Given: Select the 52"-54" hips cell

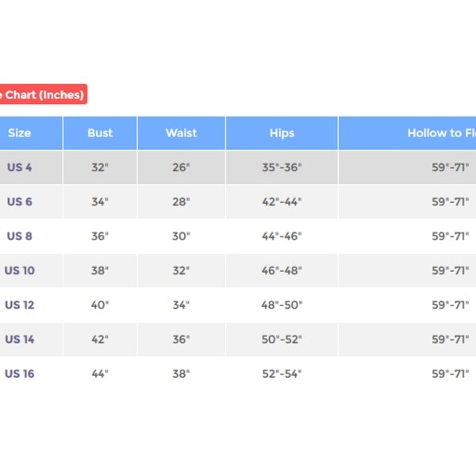Looking at the screenshot, I should [282, 374].
